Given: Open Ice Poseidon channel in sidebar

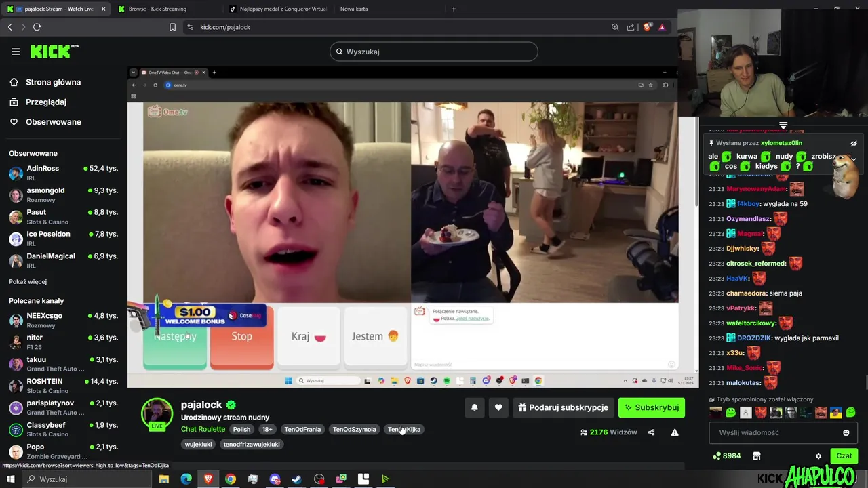Looking at the screenshot, I should (64, 238).
